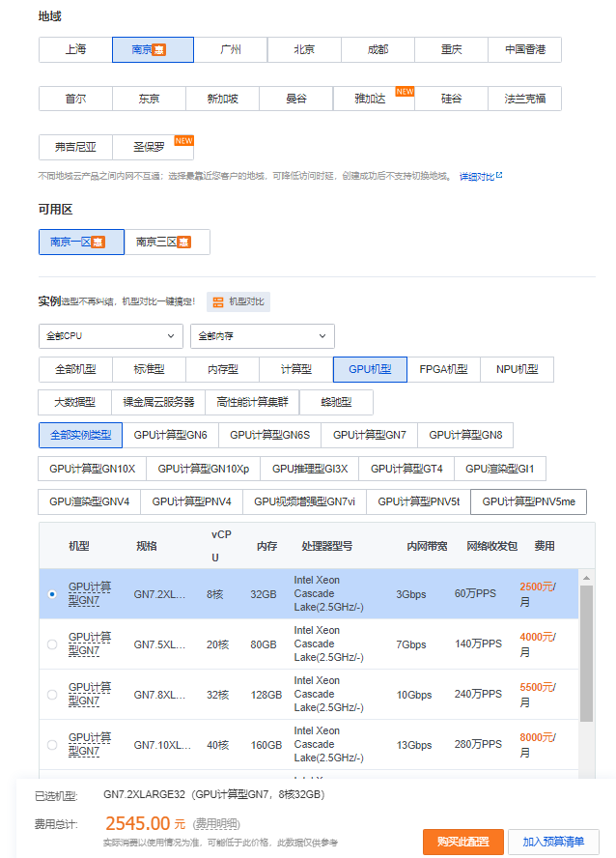Viewport: 616px width, 858px height.
Task: Switch availability zone to 南京一区
Action: (x=81, y=242)
